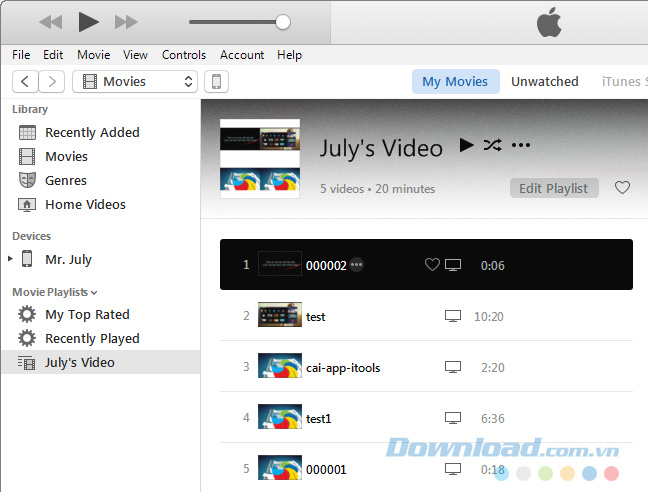Select the 000001 video row
This screenshot has width=648, height=492.
426,468
